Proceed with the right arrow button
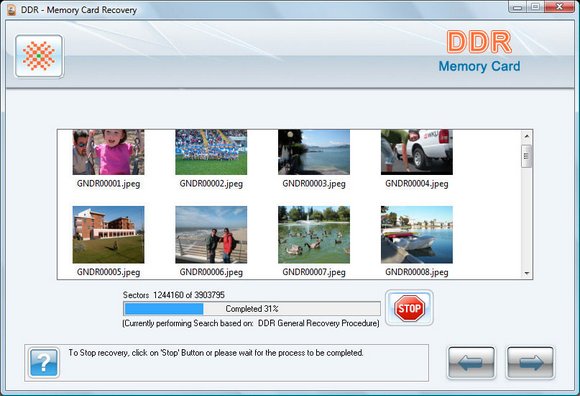This screenshot has width=580, height=396. point(530,363)
